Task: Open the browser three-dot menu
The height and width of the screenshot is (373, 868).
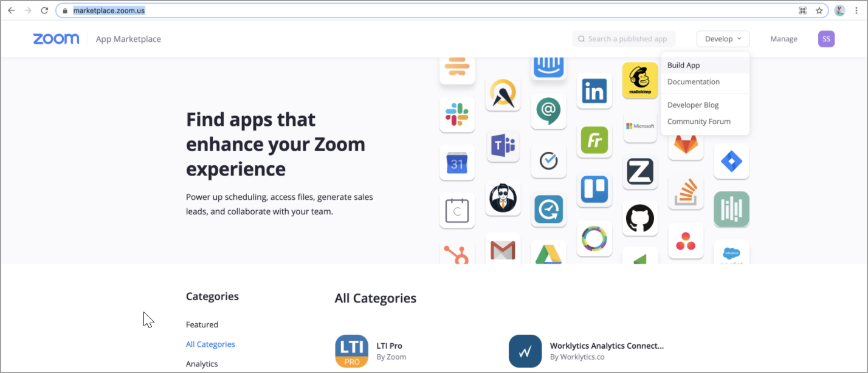Action: (856, 10)
